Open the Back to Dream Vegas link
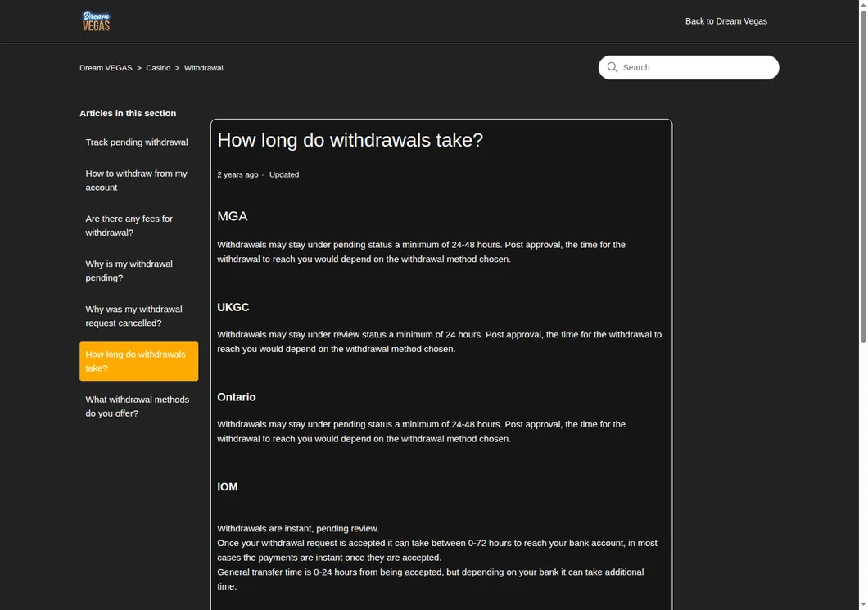This screenshot has width=868, height=610. (x=726, y=21)
